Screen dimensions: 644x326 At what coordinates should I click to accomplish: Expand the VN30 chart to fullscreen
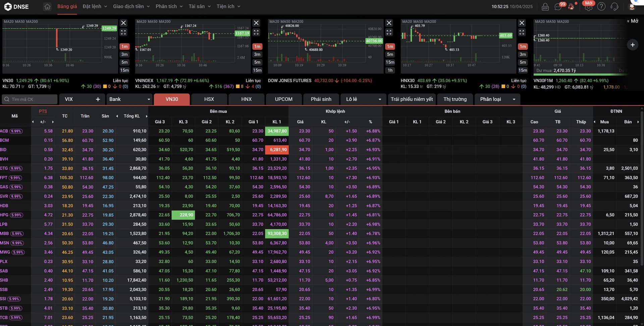[123, 32]
